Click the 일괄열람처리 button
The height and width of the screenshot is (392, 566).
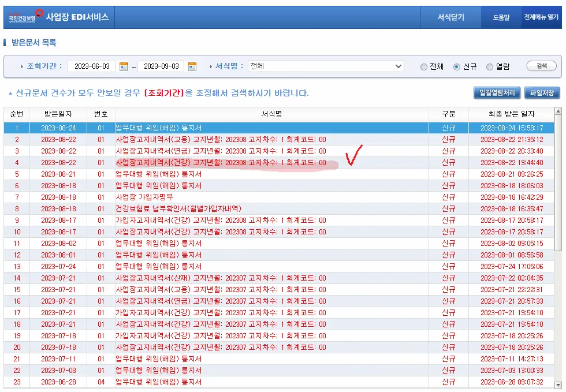click(x=497, y=93)
